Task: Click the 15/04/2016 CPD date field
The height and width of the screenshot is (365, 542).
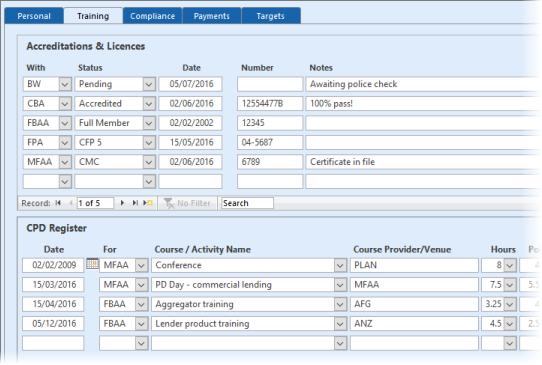Action: pyautogui.click(x=53, y=304)
